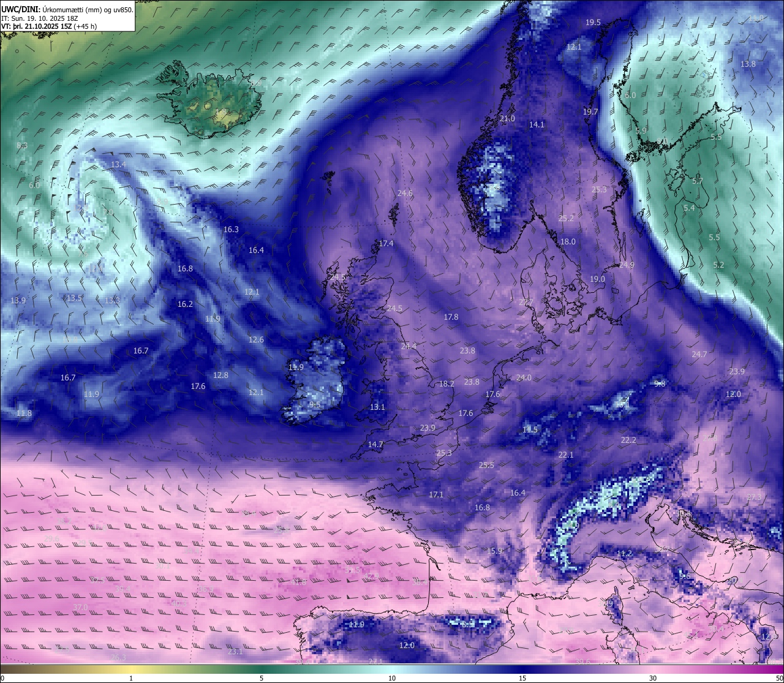Click the colour scale label '1'
This screenshot has height=683, width=784.
[131, 678]
